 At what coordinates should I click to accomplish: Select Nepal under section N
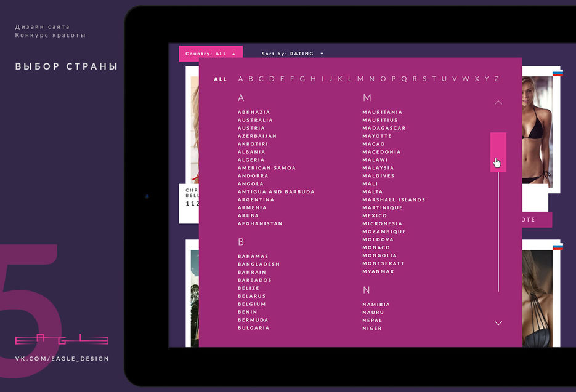372,321
